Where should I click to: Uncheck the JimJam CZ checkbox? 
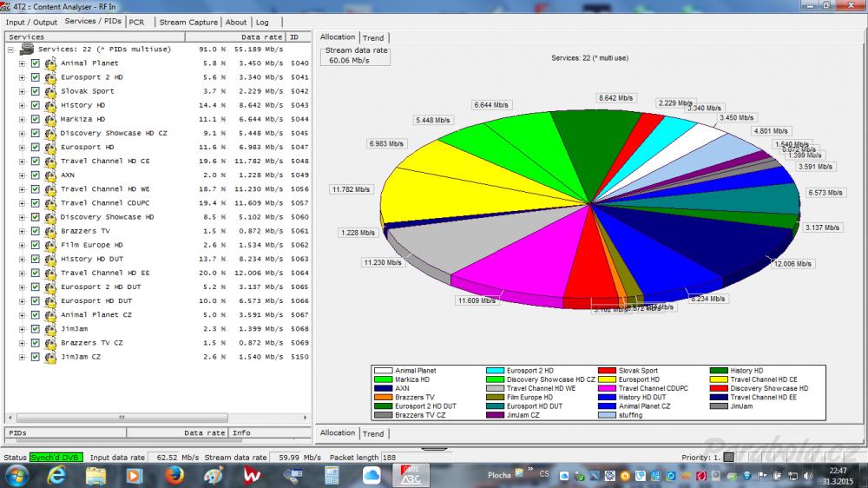click(x=36, y=357)
